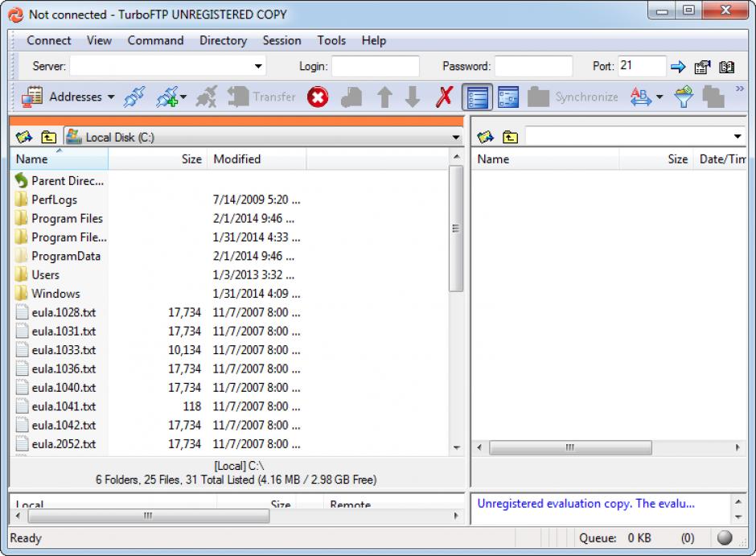Click the gray upload up-arrow icon
Image resolution: width=756 pixels, height=556 pixels.
[384, 97]
